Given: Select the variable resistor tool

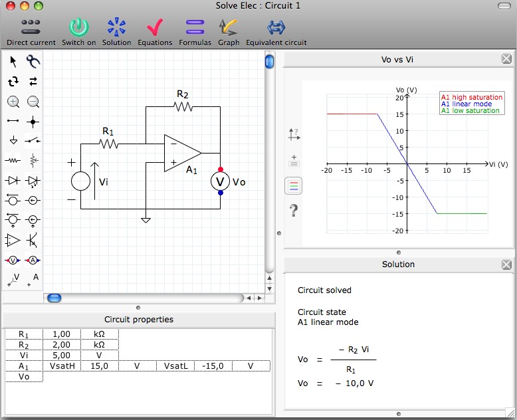Looking at the screenshot, I should [x=33, y=161].
